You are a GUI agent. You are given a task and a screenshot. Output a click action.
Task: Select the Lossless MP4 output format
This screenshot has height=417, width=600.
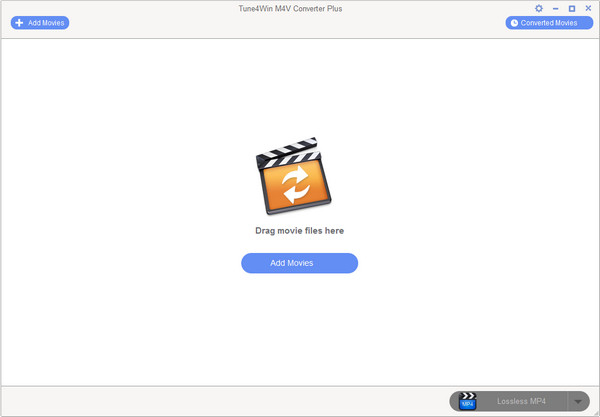pos(521,401)
